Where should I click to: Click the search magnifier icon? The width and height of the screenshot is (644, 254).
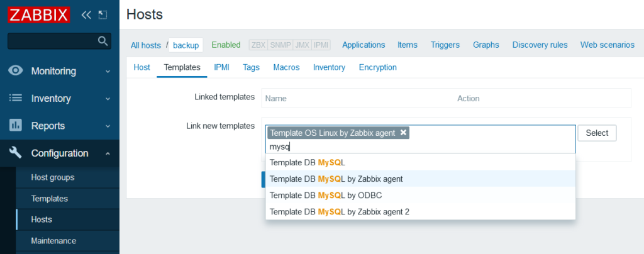pos(104,41)
